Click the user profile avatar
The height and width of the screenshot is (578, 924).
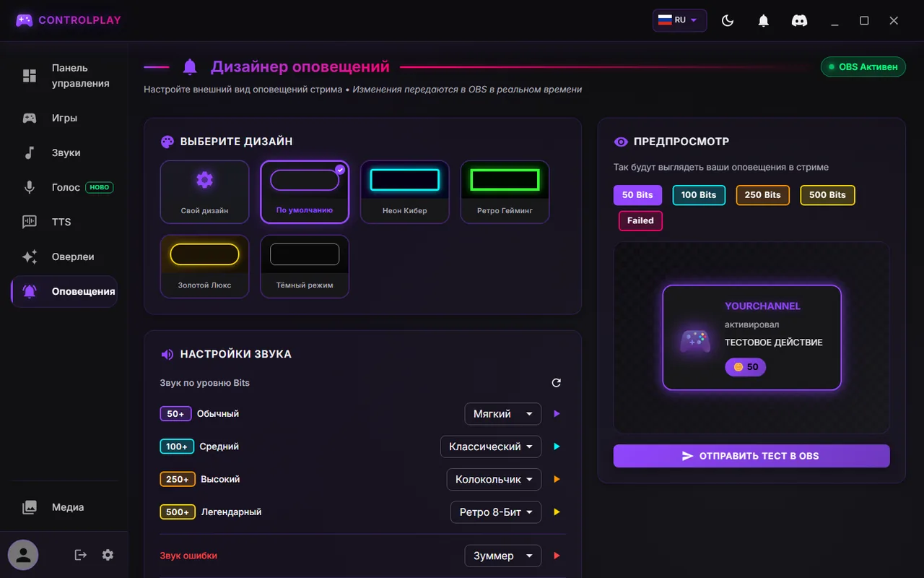point(23,555)
